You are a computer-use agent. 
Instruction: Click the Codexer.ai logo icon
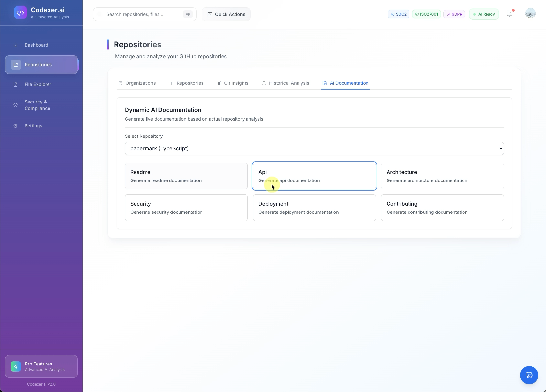pos(20,13)
